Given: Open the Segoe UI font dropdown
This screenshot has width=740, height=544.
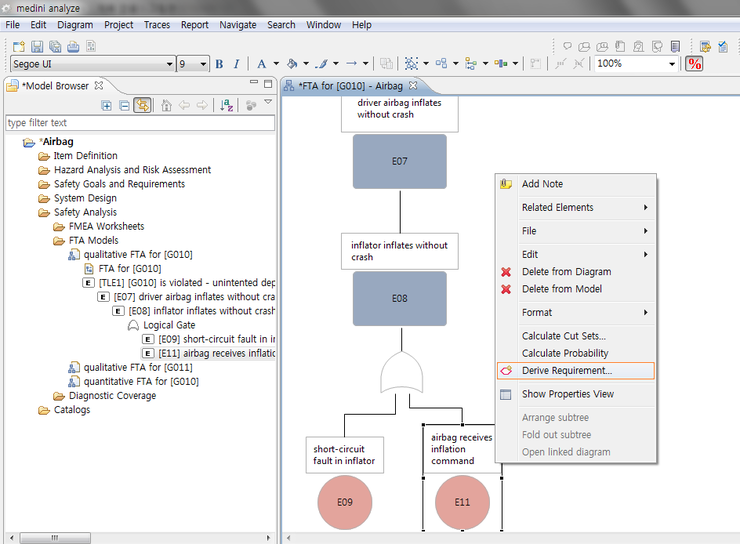Looking at the screenshot, I should click(169, 64).
